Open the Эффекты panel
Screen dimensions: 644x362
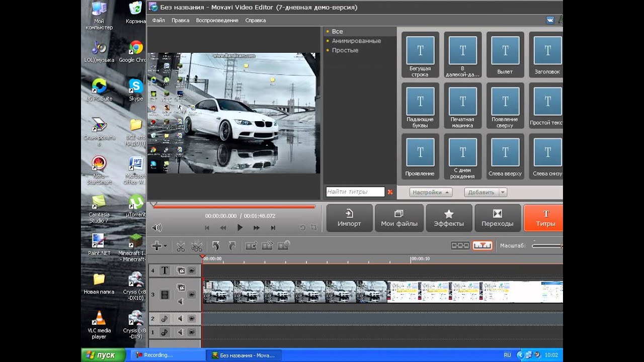click(x=449, y=218)
